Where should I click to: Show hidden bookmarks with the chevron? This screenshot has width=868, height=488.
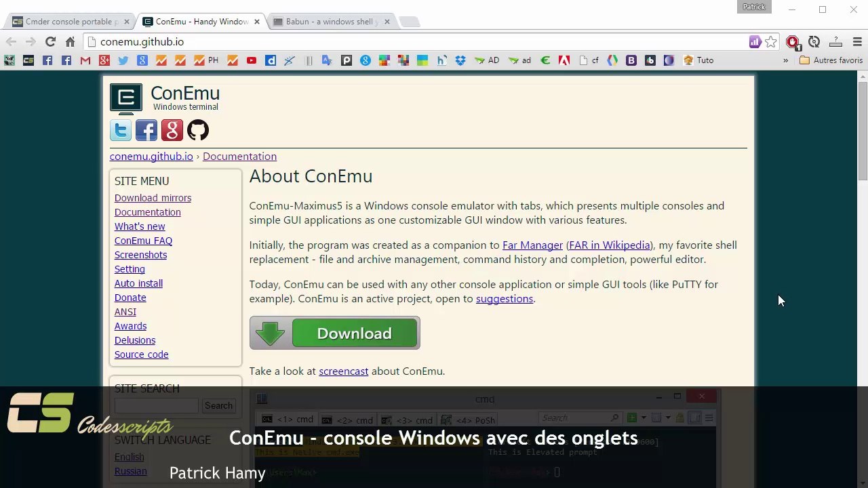click(x=785, y=60)
